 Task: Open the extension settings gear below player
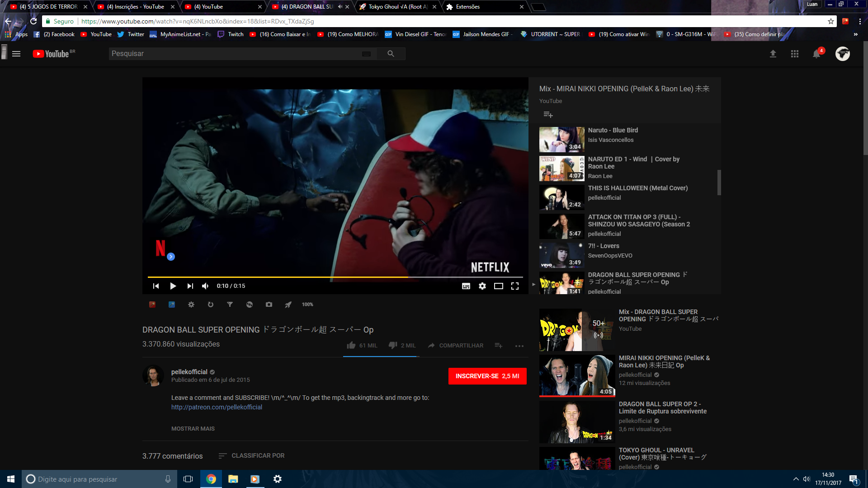click(191, 305)
